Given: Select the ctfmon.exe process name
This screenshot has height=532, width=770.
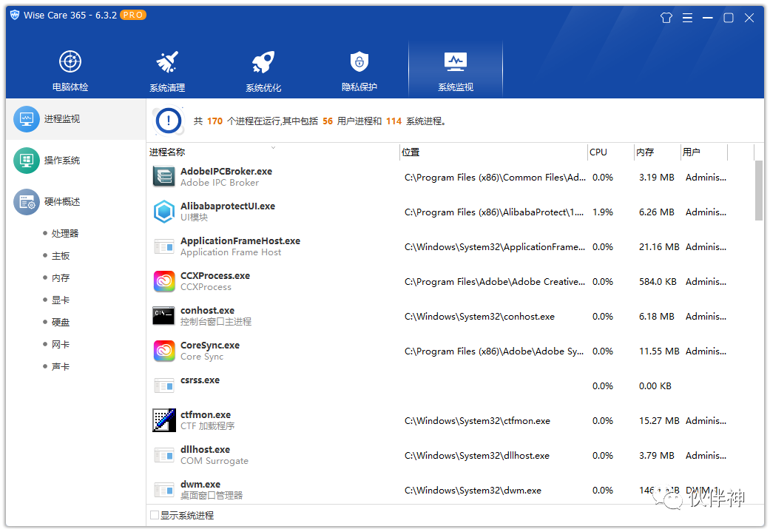Looking at the screenshot, I should (206, 415).
